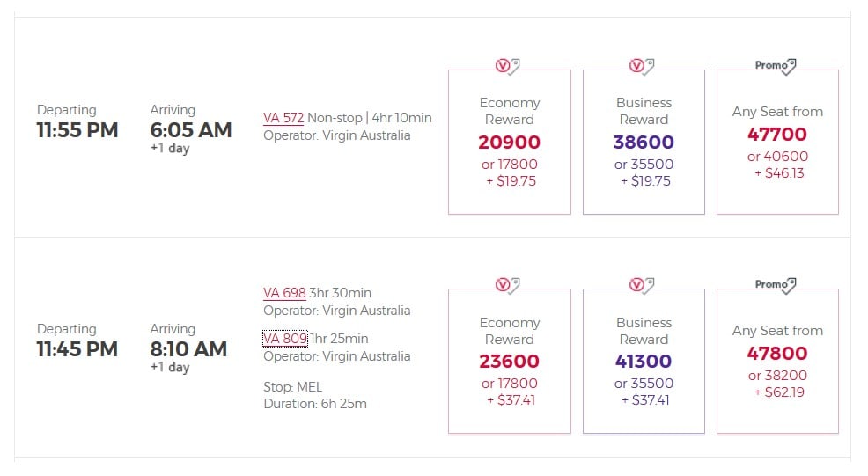Click the 6:05 AM arrival time
The height and width of the screenshot is (476, 868).
pyautogui.click(x=190, y=130)
